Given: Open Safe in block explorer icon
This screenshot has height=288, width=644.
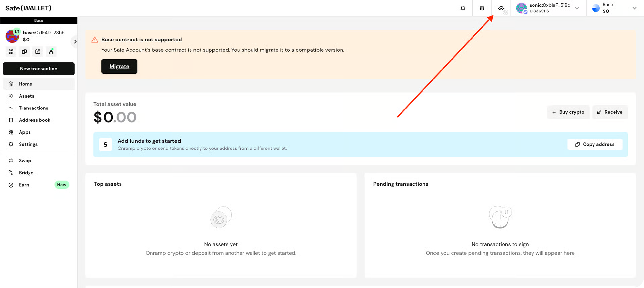Looking at the screenshot, I should tap(38, 52).
